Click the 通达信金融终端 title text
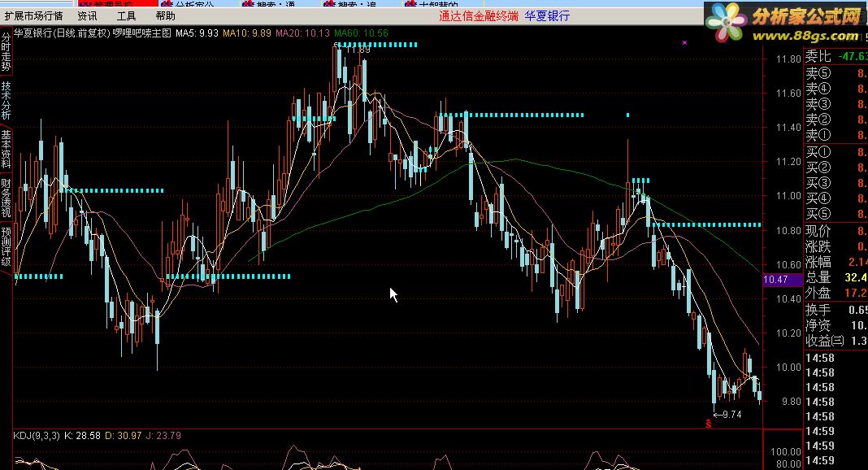 point(479,16)
